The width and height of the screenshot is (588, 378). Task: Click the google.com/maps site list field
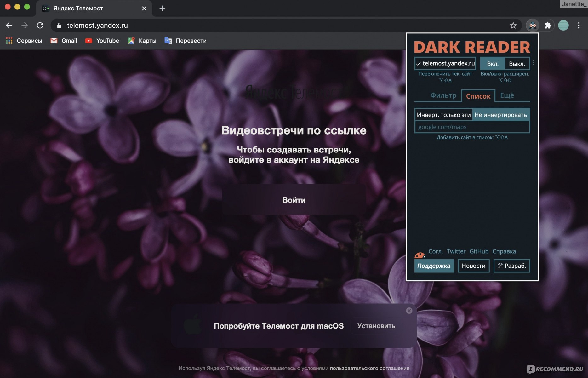tap(472, 127)
